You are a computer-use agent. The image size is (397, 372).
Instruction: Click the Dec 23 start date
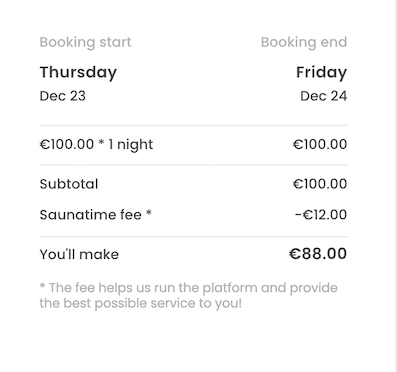(63, 96)
